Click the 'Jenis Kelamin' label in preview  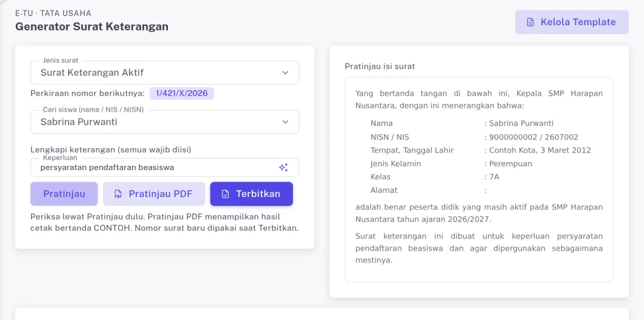[396, 164]
